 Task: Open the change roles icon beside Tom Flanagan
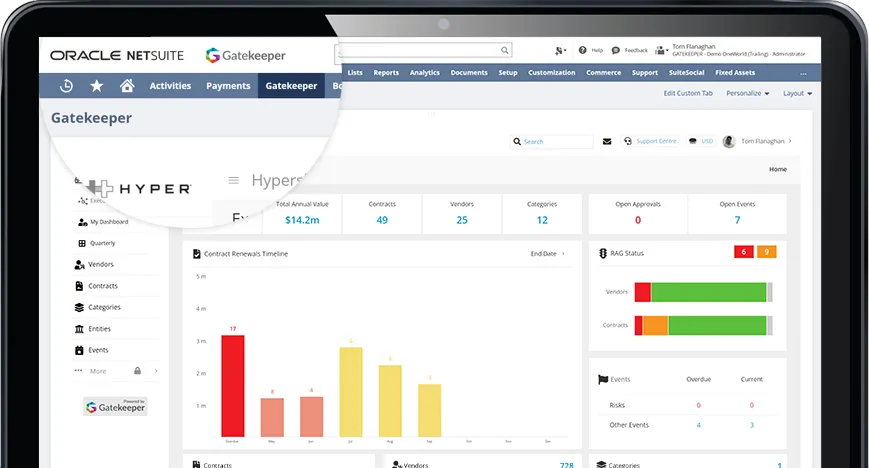(660, 50)
